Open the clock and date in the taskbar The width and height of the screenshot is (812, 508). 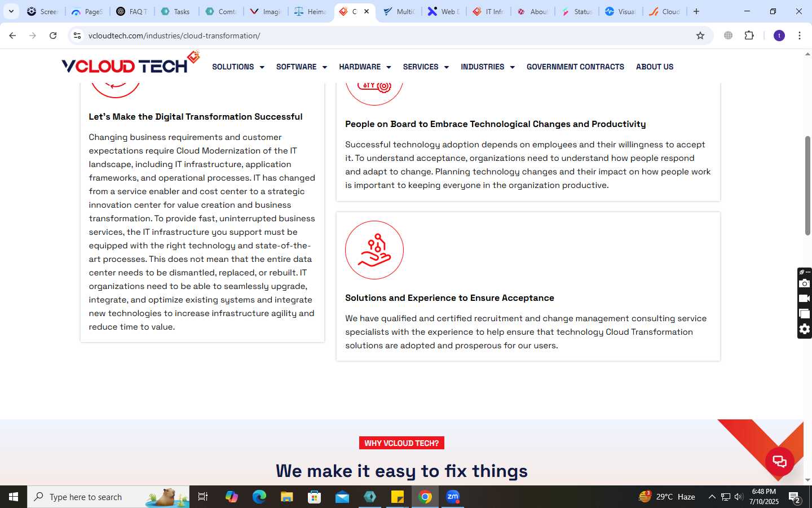point(764,497)
